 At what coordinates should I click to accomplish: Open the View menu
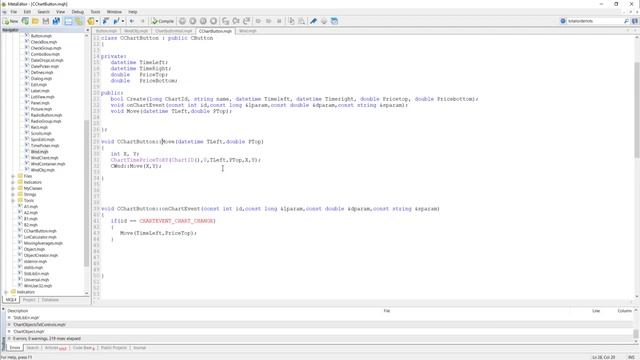(60, 12)
